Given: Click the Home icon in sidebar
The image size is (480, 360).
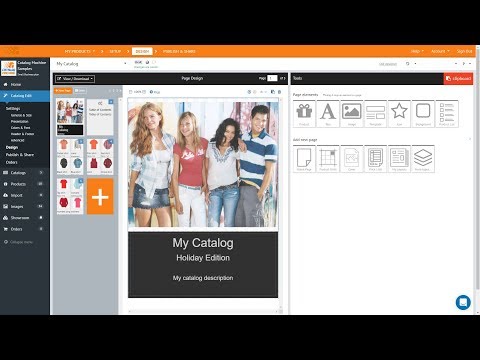Looking at the screenshot, I should [x=5, y=84].
